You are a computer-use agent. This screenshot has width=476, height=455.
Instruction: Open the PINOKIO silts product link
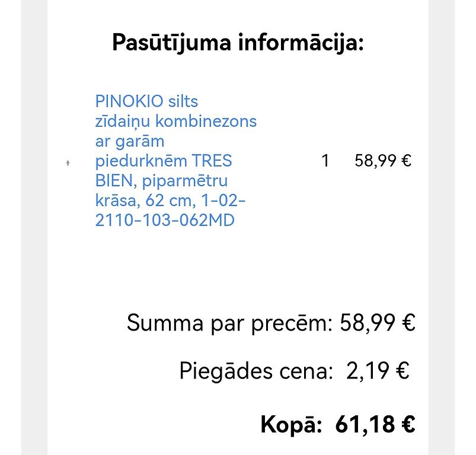pyautogui.click(x=146, y=101)
